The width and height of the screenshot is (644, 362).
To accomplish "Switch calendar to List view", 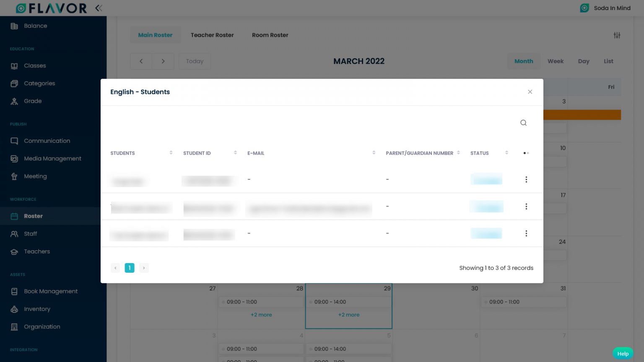I will pyautogui.click(x=608, y=61).
